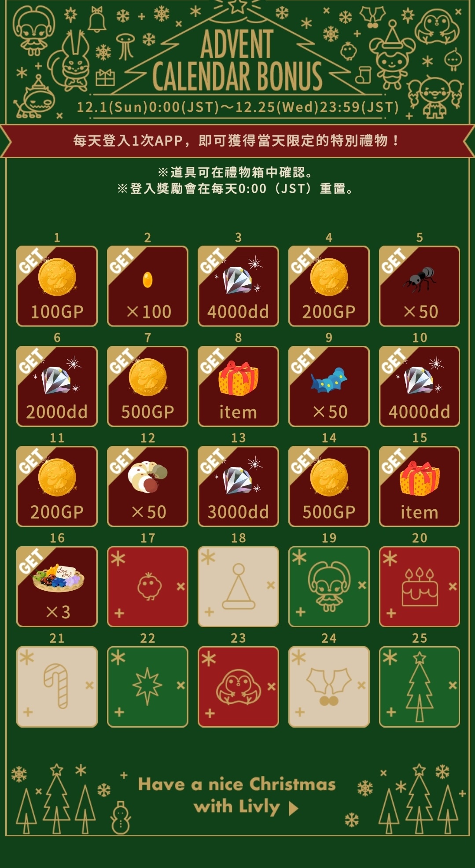The height and width of the screenshot is (868, 475).
Task: Open day 17 chick tile
Action: (x=147, y=586)
